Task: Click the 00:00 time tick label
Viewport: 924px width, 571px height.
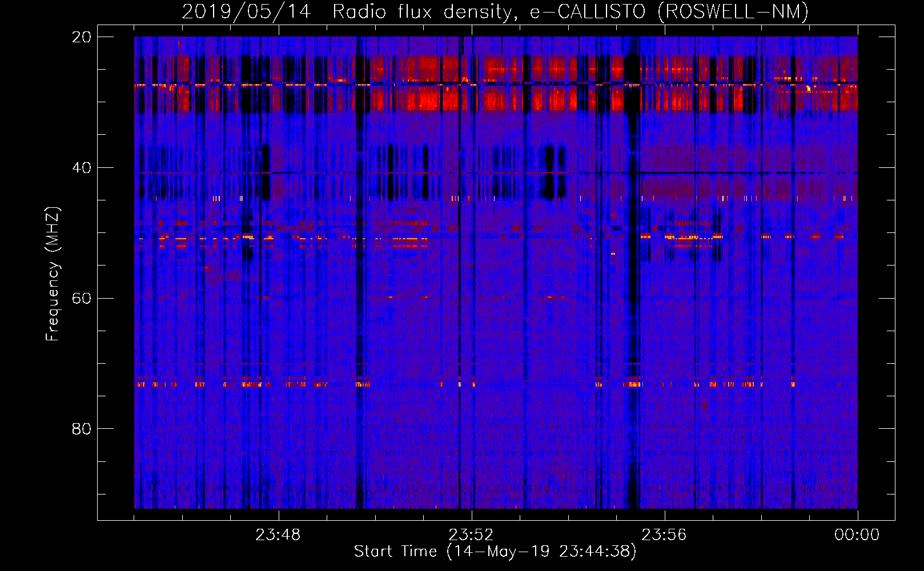Action: [x=857, y=535]
